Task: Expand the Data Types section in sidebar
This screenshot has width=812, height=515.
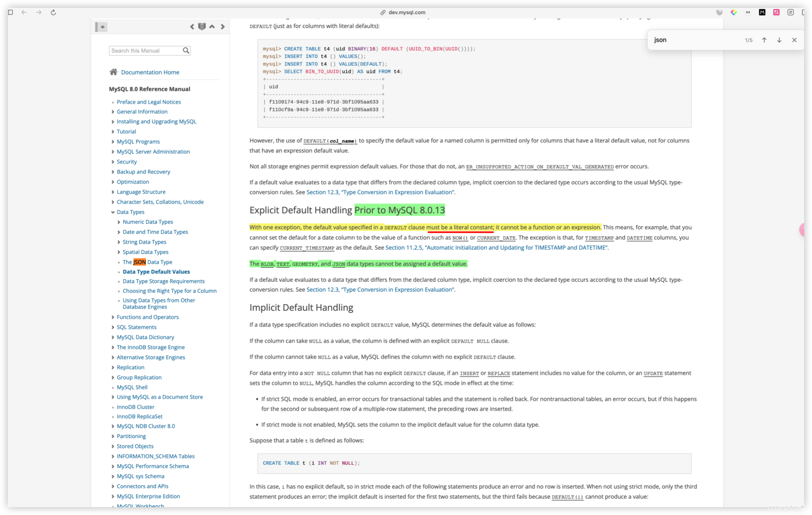Action: point(113,212)
